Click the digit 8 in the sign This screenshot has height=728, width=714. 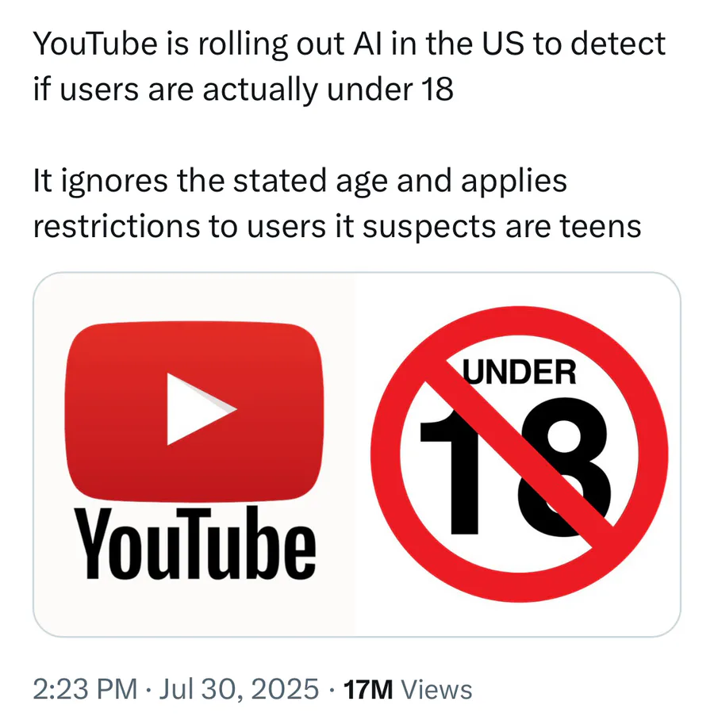coord(563,466)
